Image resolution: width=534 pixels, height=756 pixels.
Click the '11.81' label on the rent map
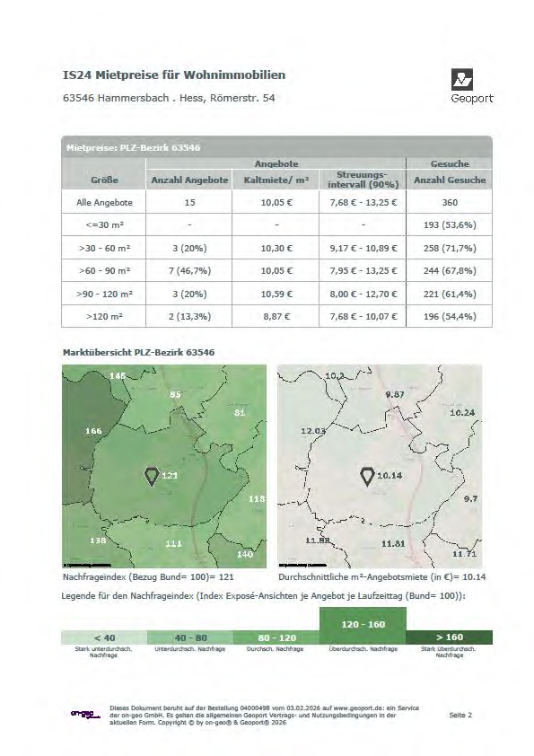[x=393, y=544]
